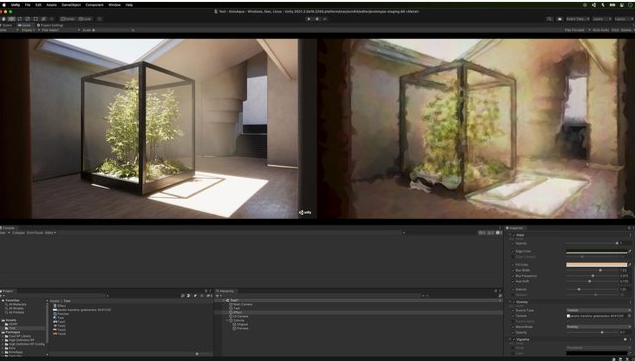Toggle Console Collapse button
This screenshot has width=635, height=361.
(18, 233)
